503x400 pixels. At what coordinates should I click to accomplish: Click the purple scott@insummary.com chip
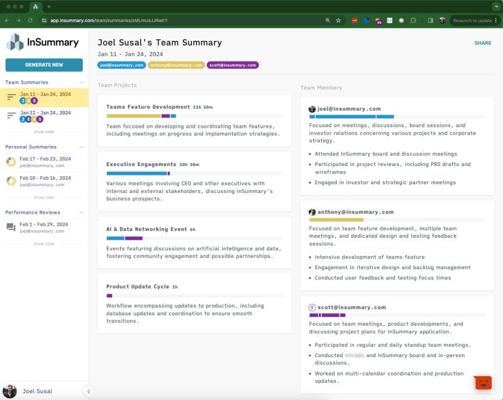(233, 65)
